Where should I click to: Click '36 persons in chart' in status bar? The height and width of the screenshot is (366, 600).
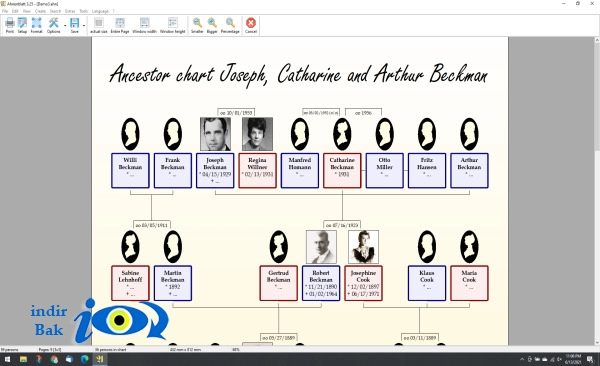tap(111, 350)
